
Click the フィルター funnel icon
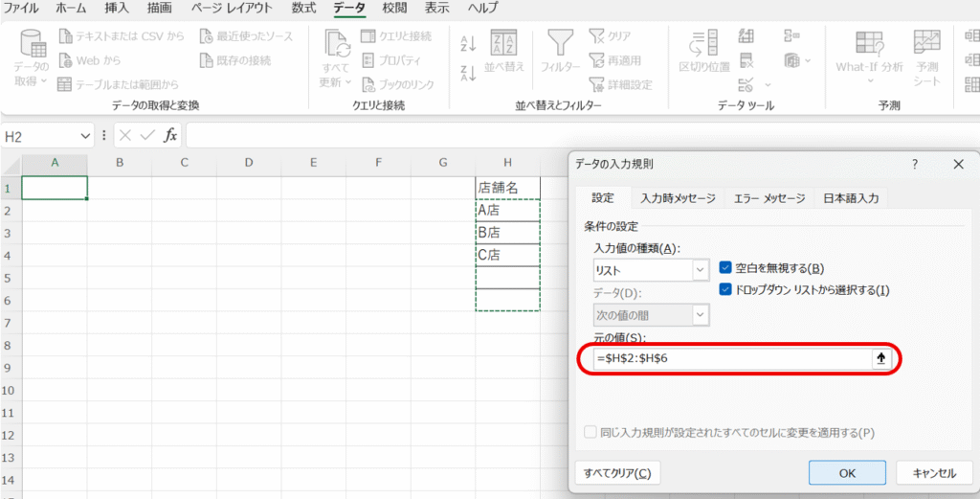(560, 44)
